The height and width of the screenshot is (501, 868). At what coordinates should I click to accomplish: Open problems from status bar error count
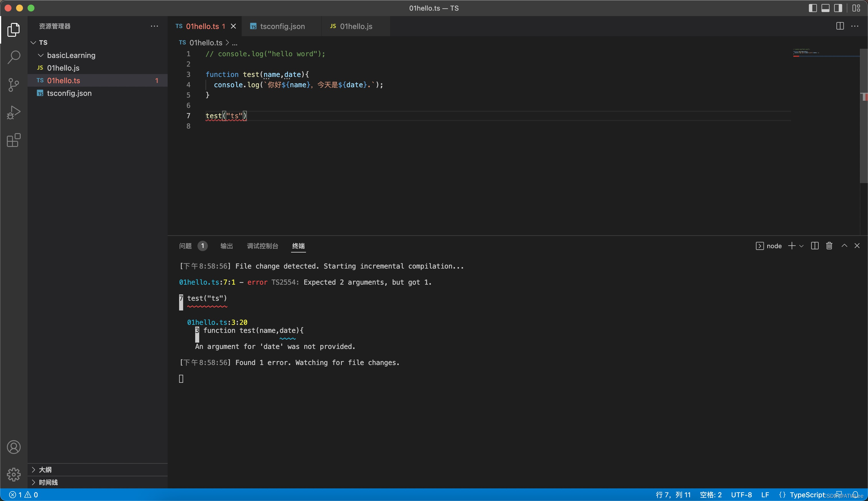(24, 495)
